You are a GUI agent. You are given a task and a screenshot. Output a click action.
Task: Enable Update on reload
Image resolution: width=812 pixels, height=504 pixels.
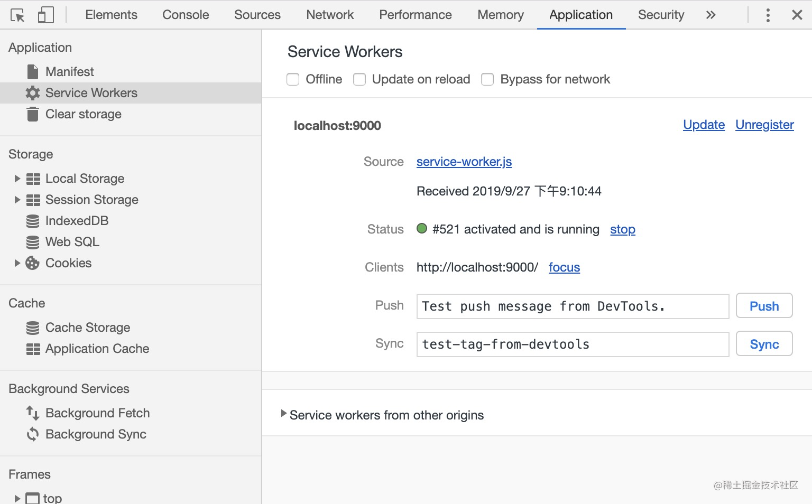click(359, 79)
